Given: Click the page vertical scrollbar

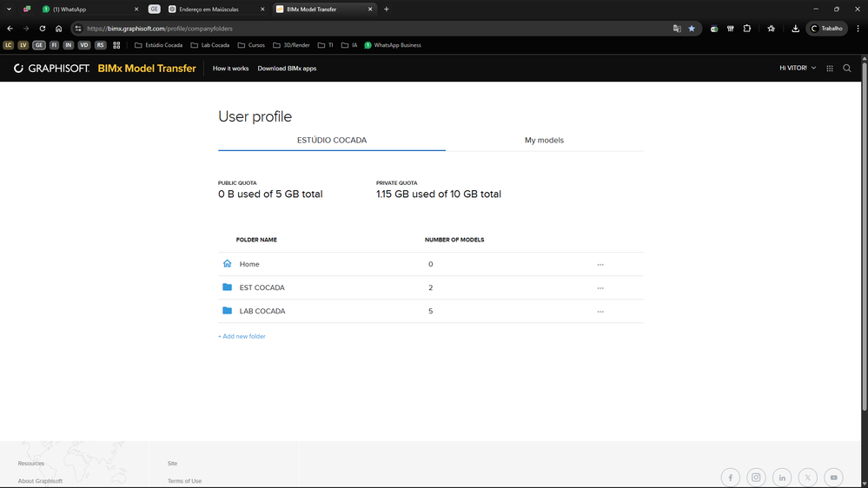Looking at the screenshot, I should tap(865, 235).
